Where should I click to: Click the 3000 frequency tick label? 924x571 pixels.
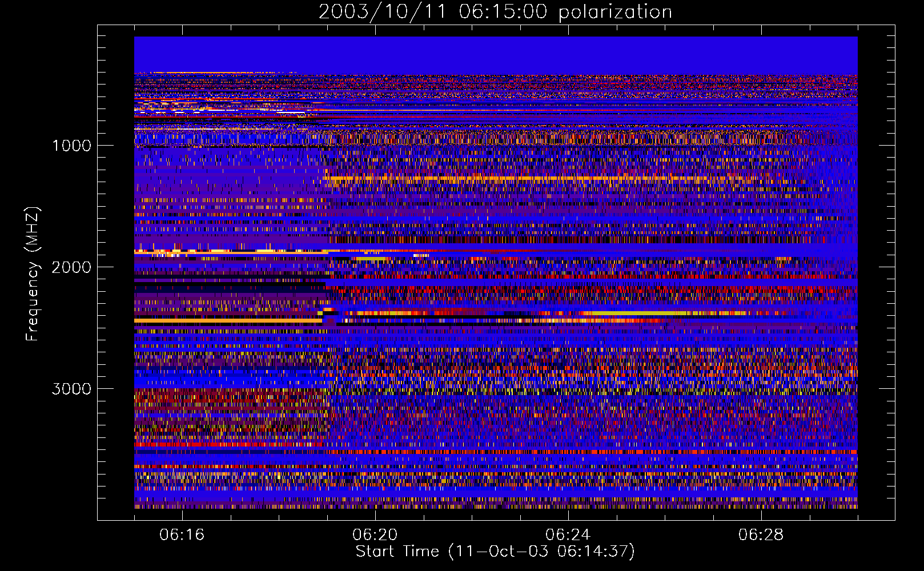point(71,389)
